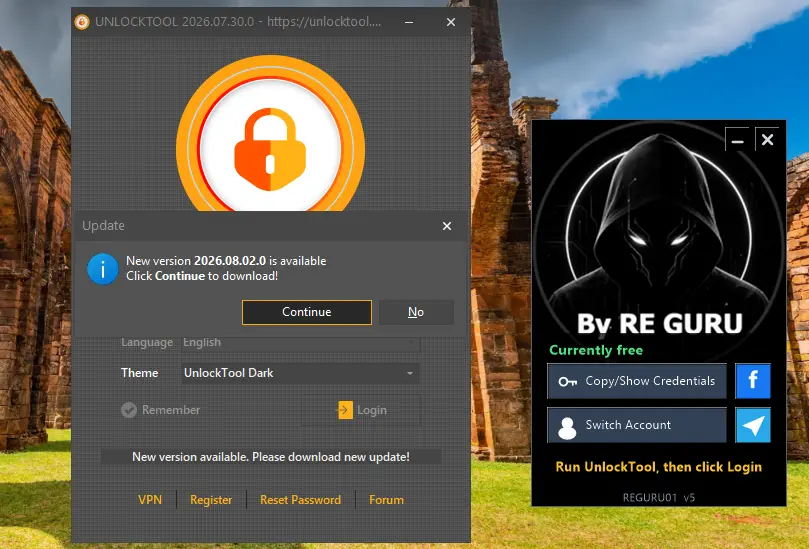Open the Forum link
The image size is (809, 549).
386,500
